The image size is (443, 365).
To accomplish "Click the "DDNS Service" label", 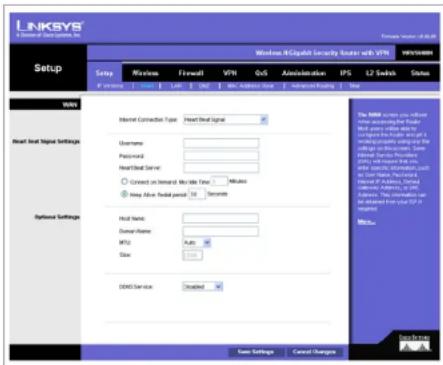I will click(136, 287).
